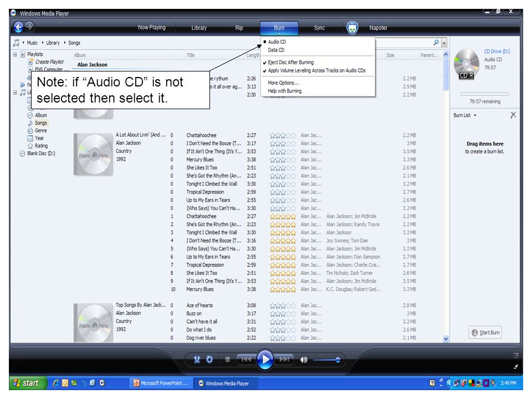Click Windows Media Player taskbar button
532x399 pixels.
coord(225,383)
